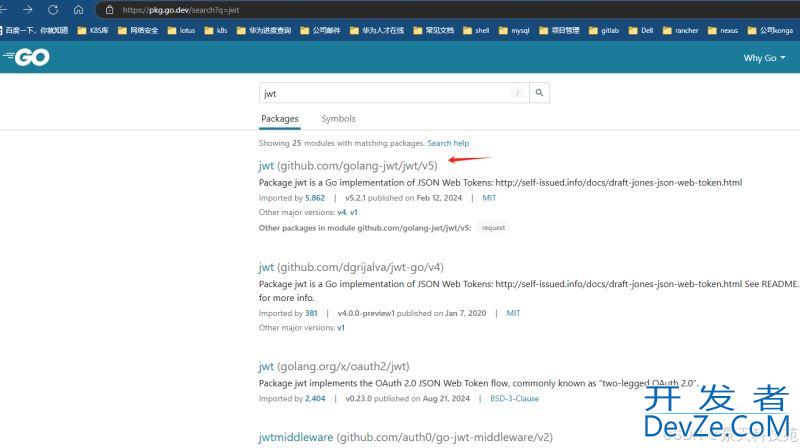Open the k8s bookmark folder

pyautogui.click(x=216, y=31)
